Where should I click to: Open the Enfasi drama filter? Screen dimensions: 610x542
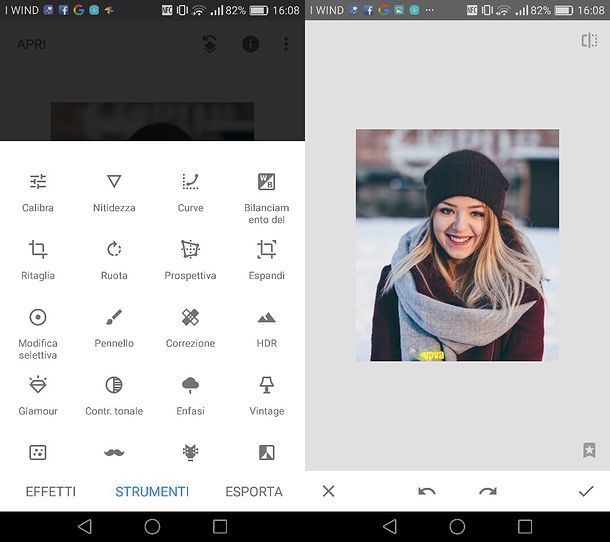[190, 396]
